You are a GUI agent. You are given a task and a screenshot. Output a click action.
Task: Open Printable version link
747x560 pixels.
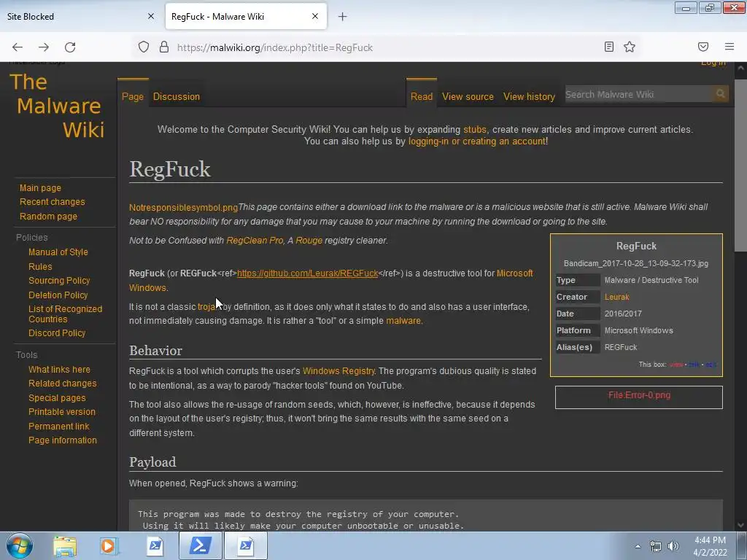click(62, 412)
